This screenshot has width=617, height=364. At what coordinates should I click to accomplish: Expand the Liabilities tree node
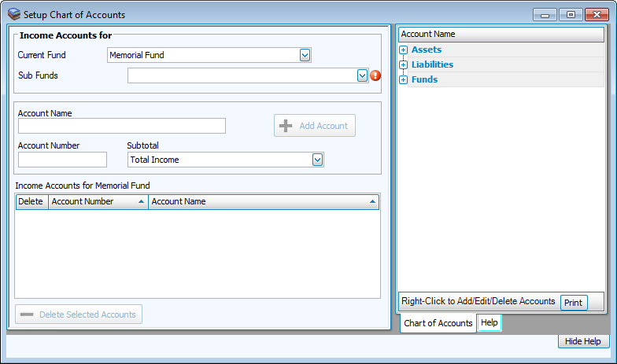404,64
